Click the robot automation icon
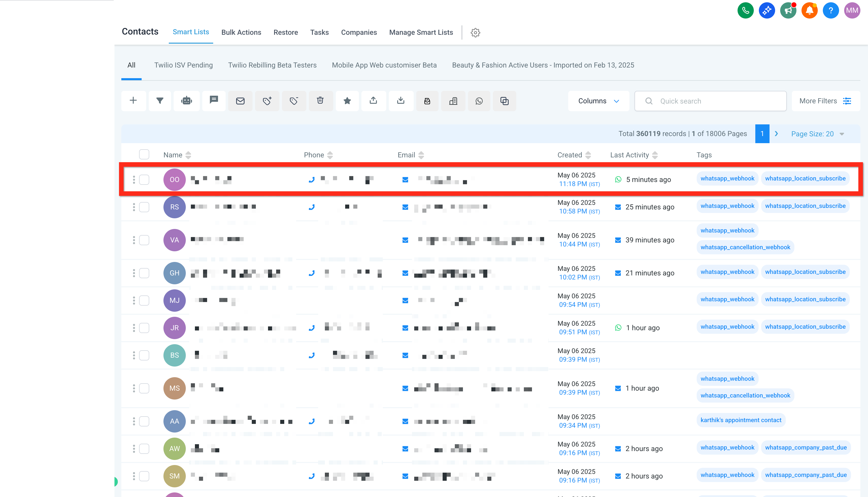 187,101
